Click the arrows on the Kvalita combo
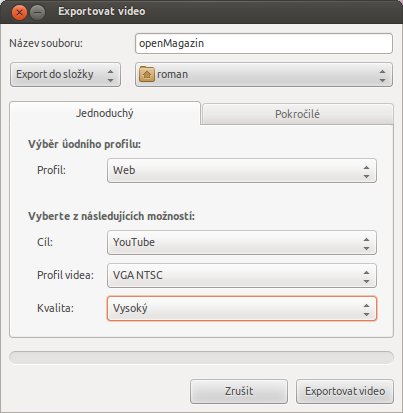This screenshot has width=403, height=413. (x=366, y=309)
